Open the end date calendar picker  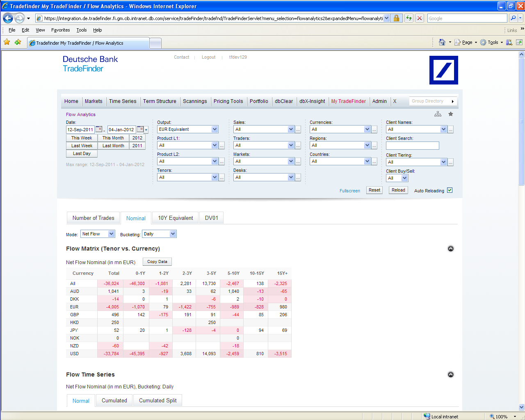(140, 129)
